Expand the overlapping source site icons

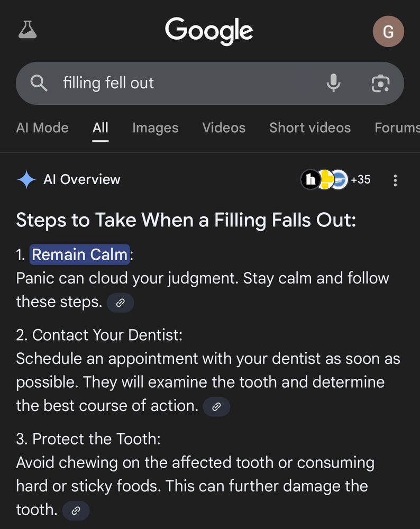(x=324, y=180)
